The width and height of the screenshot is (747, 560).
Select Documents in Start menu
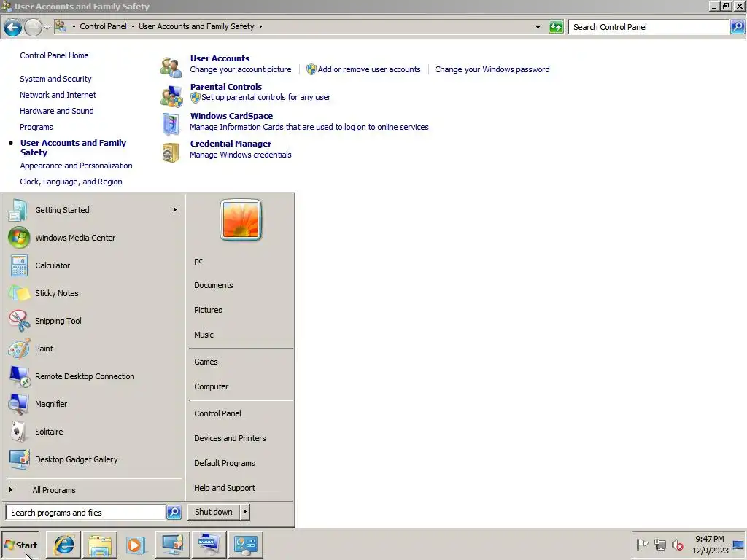214,285
